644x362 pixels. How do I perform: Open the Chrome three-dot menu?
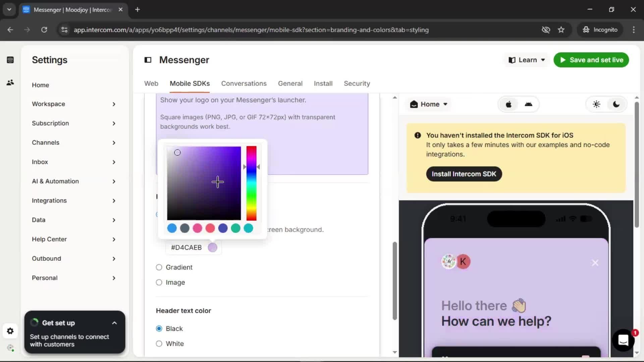click(x=634, y=30)
